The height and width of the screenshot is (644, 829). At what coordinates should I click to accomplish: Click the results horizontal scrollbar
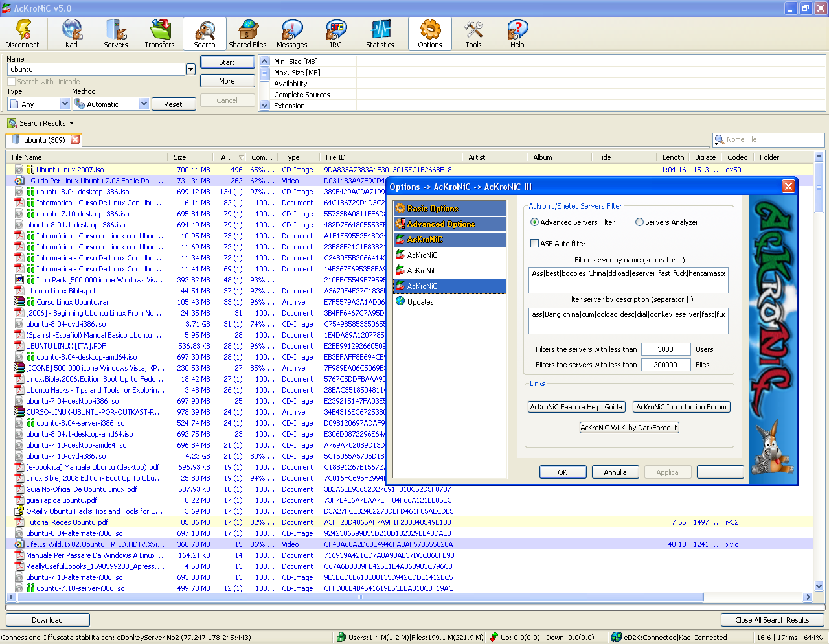tap(360, 597)
